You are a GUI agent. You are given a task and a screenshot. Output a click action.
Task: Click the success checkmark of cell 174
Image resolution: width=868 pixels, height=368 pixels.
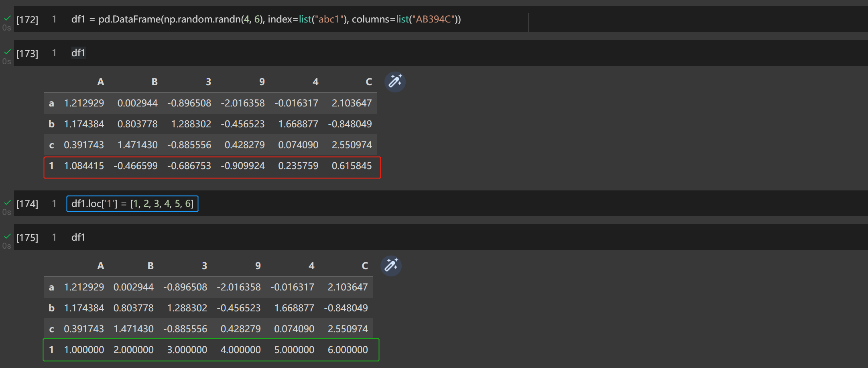point(7,202)
